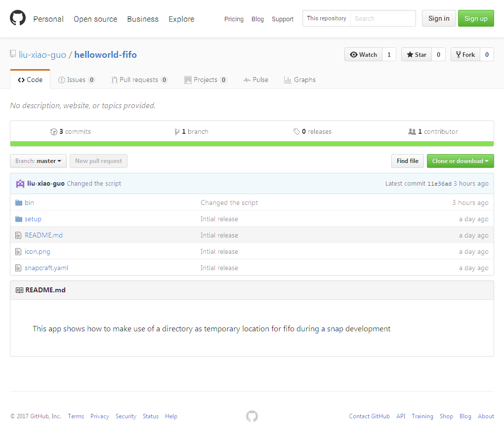The height and width of the screenshot is (440, 504).
Task: Expand the Branch: master dropdown
Action: pyautogui.click(x=38, y=161)
